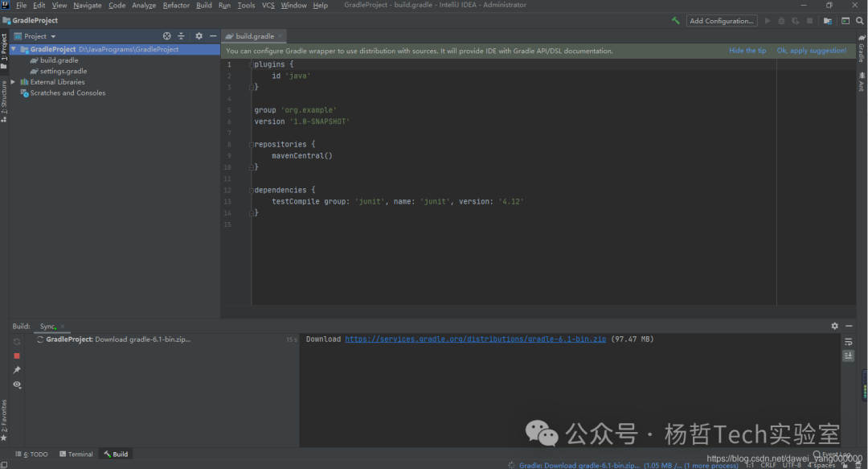Toggle the eye view options in Build panel
868x469 pixels.
tap(17, 385)
